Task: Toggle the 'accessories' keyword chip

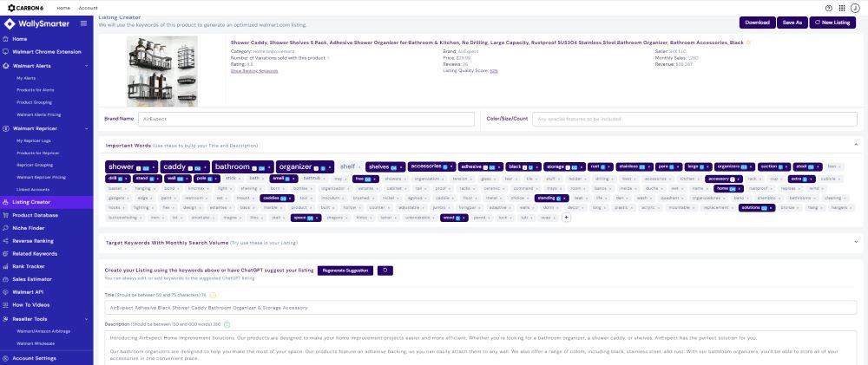Action: pos(431,166)
